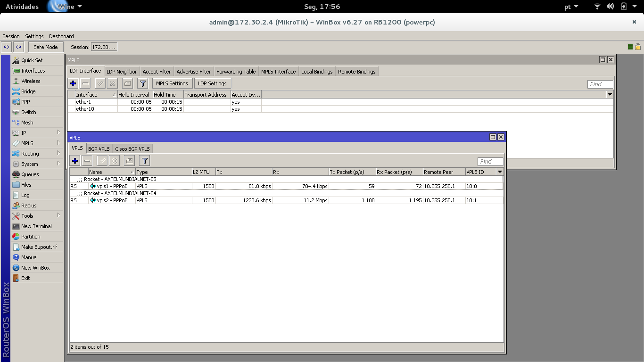The width and height of the screenshot is (644, 362).
Task: Open the Session menu
Action: click(11, 36)
